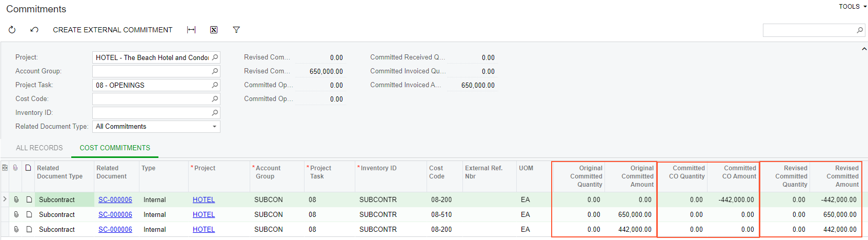The width and height of the screenshot is (868, 240).
Task: Open HOTEL project link in first row
Action: tap(204, 199)
